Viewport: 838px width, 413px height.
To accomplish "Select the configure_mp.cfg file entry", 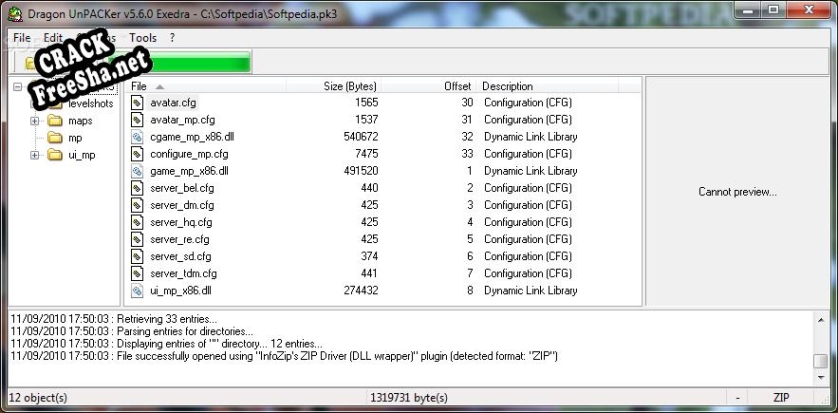I will (x=182, y=154).
